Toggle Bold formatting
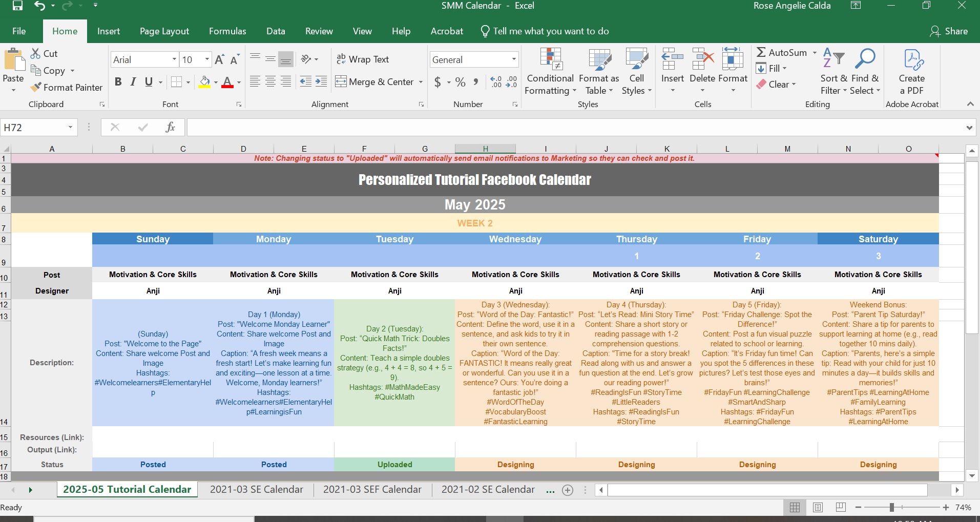980x522 pixels. [x=118, y=82]
